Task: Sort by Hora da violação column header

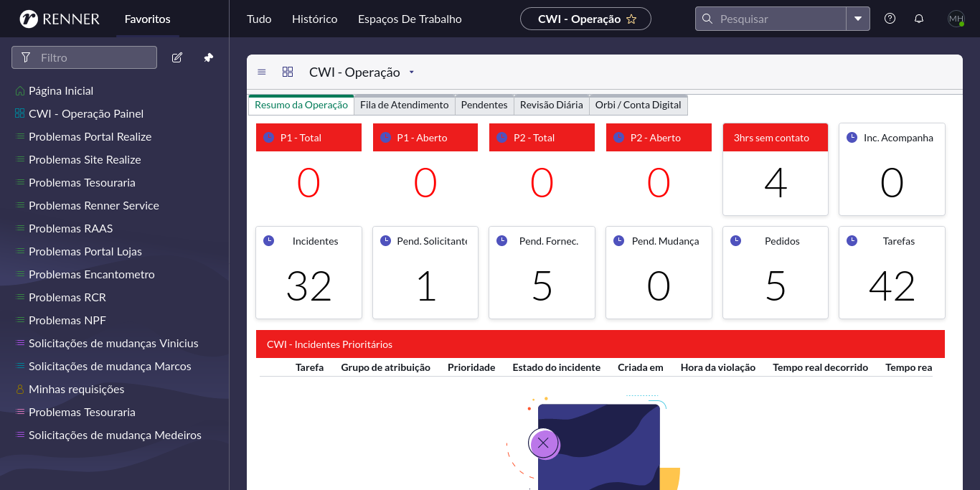Action: click(718, 367)
